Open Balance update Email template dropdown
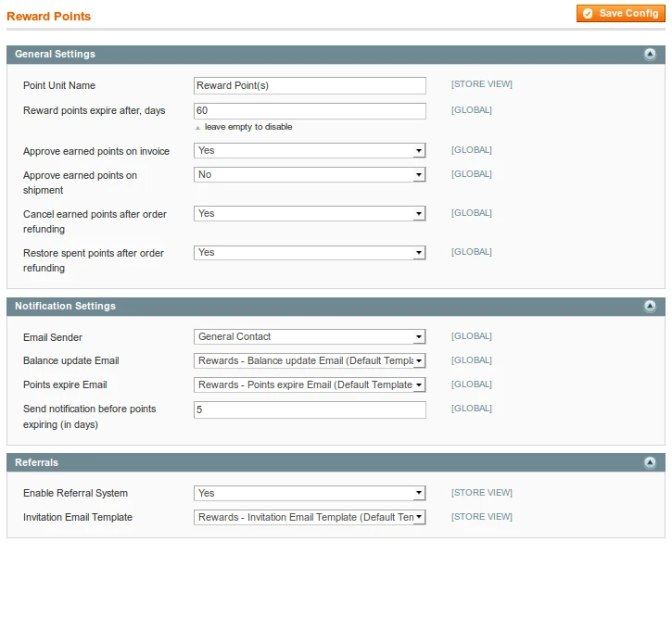Viewport: 672px width, 630px height. (310, 360)
